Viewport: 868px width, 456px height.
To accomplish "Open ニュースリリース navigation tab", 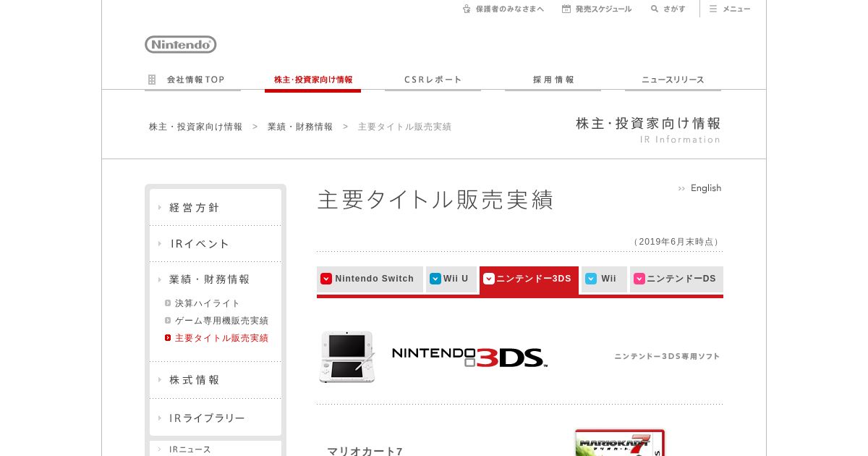I will [673, 80].
